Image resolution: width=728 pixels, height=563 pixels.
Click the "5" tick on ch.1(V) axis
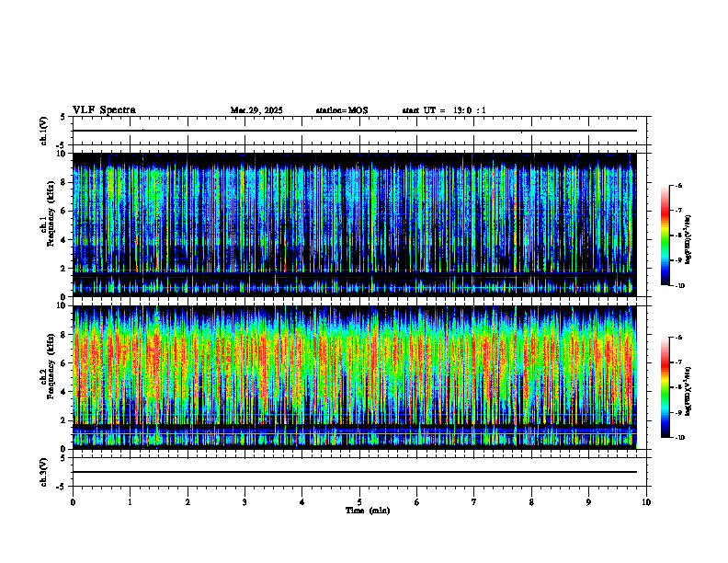point(63,117)
